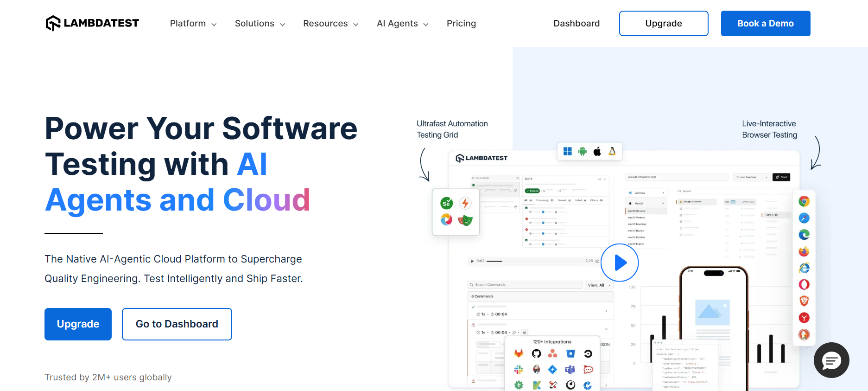The height and width of the screenshot is (391, 868).
Task: Click the colorful swirl icon beside Playwright
Action: click(x=446, y=219)
